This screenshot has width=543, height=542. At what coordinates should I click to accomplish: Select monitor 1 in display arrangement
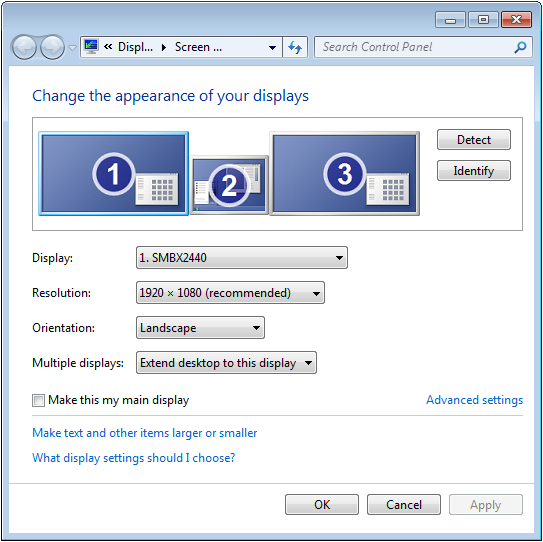(x=114, y=174)
